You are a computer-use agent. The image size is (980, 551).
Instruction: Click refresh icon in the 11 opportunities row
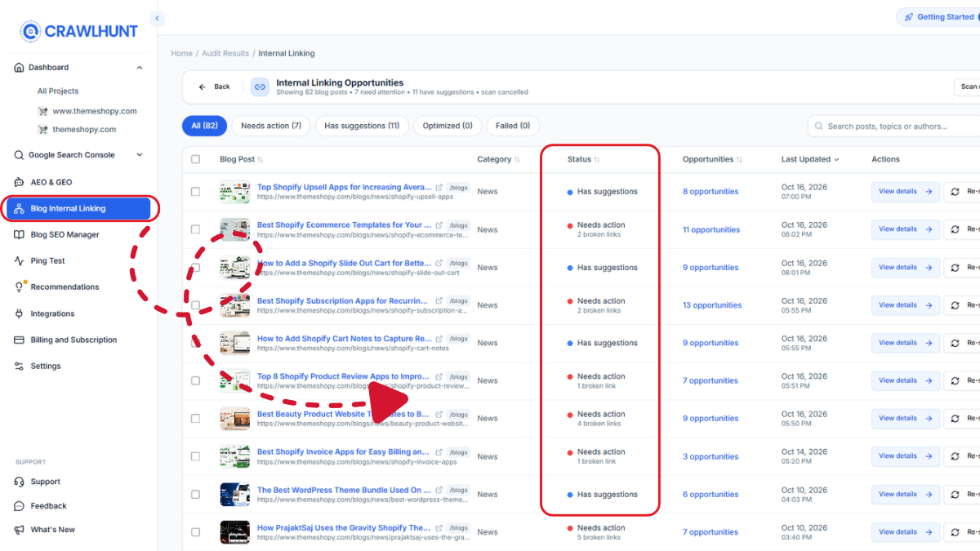point(956,229)
